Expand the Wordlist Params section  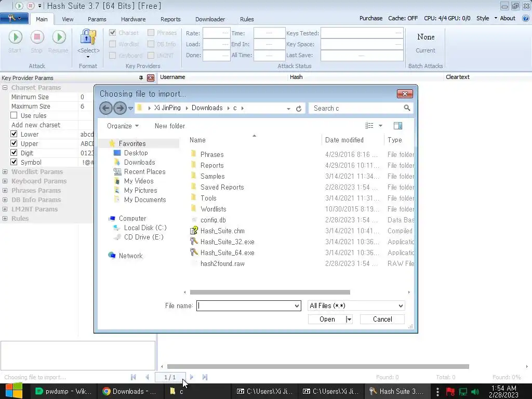click(5, 171)
